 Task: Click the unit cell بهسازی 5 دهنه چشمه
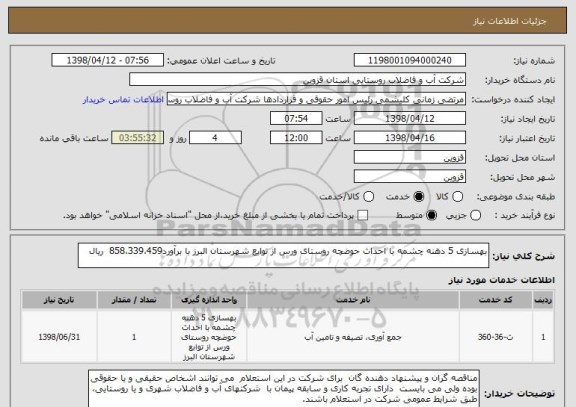coord(209,337)
